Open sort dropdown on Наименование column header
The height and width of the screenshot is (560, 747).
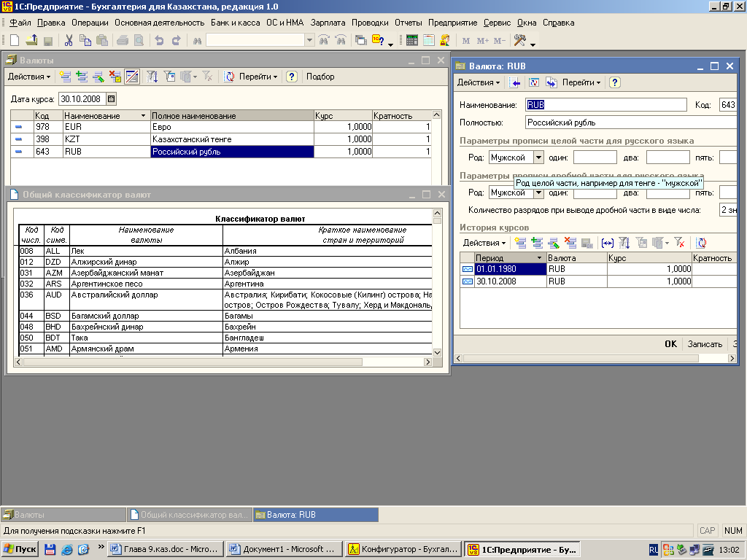click(x=143, y=116)
